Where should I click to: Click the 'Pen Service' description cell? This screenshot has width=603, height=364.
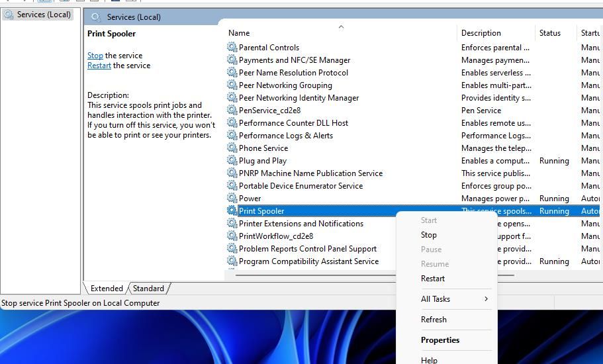[481, 111]
